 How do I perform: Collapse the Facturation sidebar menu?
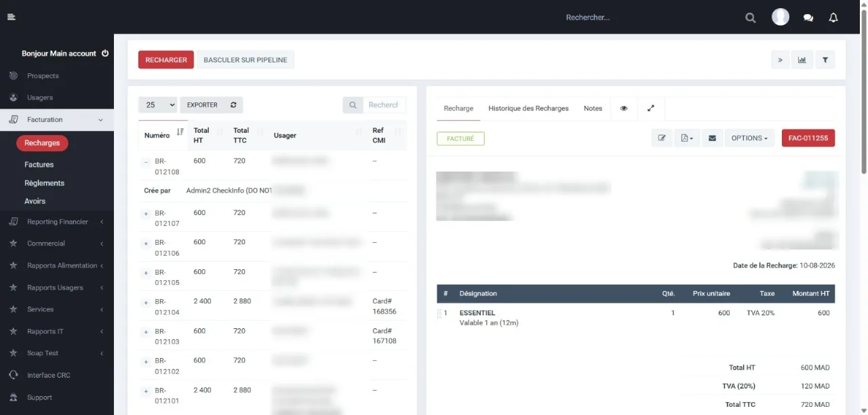[x=57, y=120]
